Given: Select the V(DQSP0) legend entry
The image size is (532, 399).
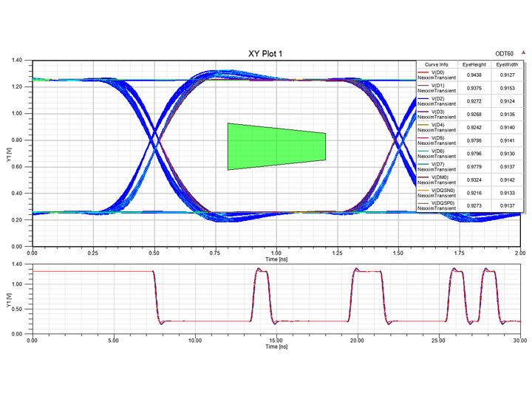Looking at the screenshot, I should tap(437, 205).
